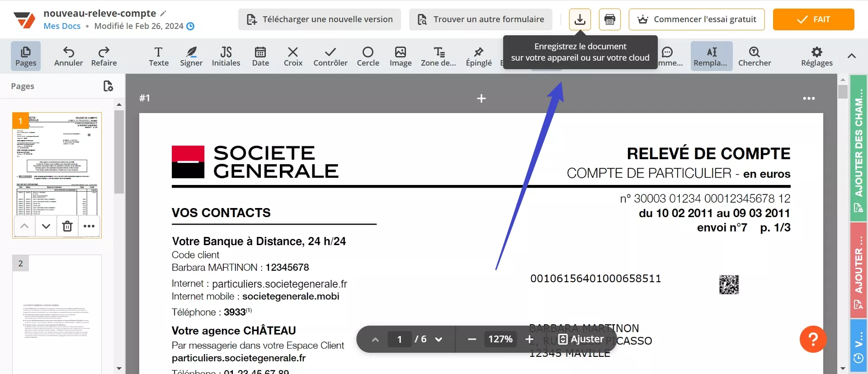Open the 127% zoom level selector
This screenshot has height=374, width=868.
click(x=500, y=339)
